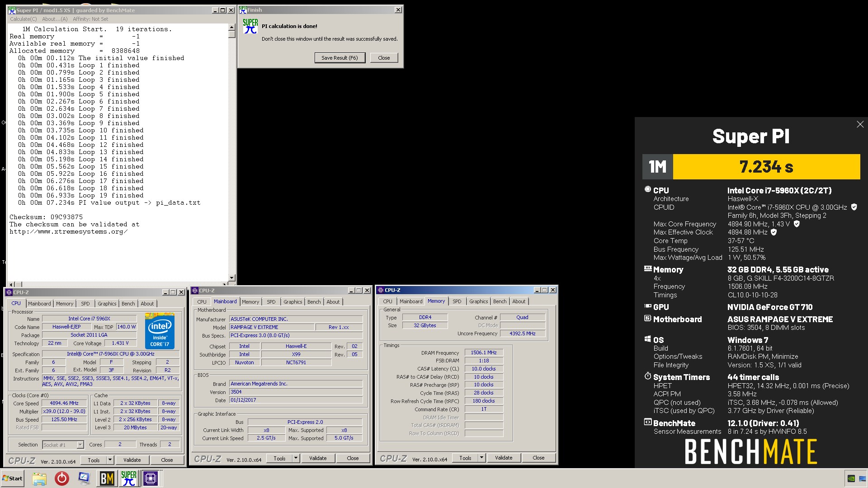Screen dimensions: 868x488
Task: Click the Multiplier value x39.0
Action: (64, 411)
